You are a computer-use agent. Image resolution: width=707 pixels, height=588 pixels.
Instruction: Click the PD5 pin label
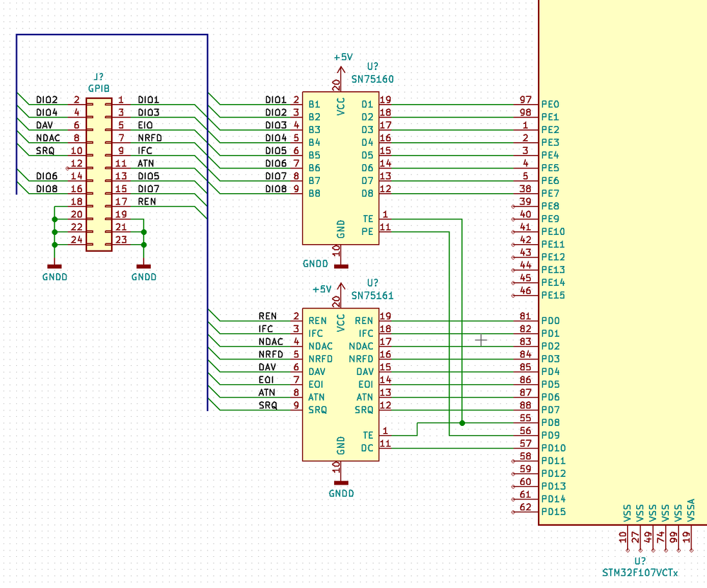[x=551, y=384]
